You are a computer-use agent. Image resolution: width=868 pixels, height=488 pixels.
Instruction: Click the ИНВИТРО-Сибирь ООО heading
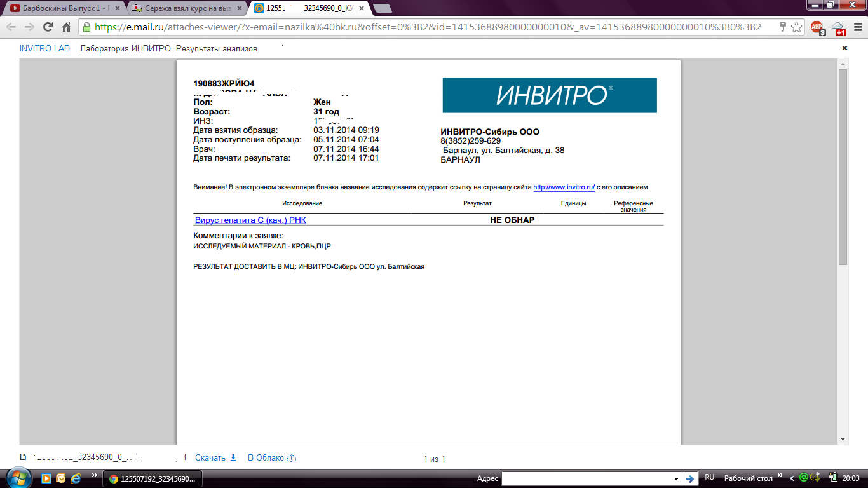click(x=490, y=132)
